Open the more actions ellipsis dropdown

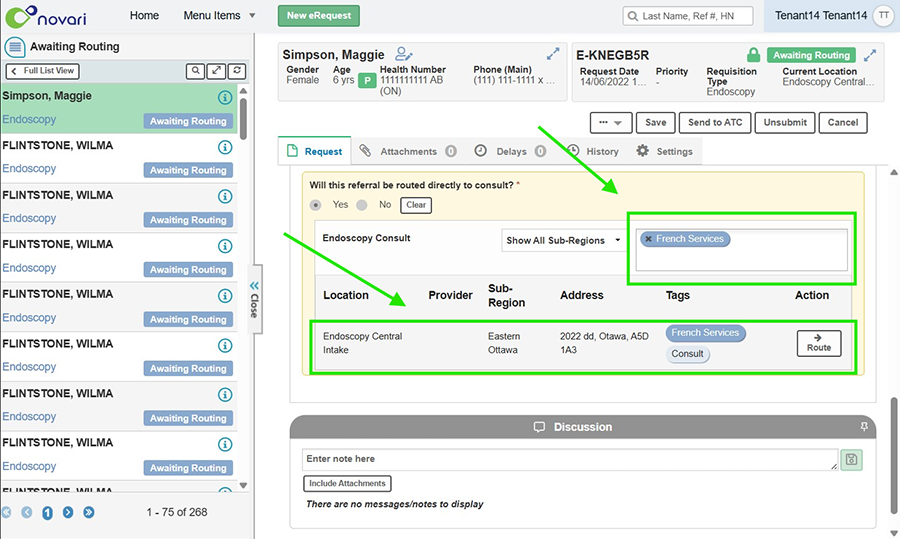click(x=611, y=122)
